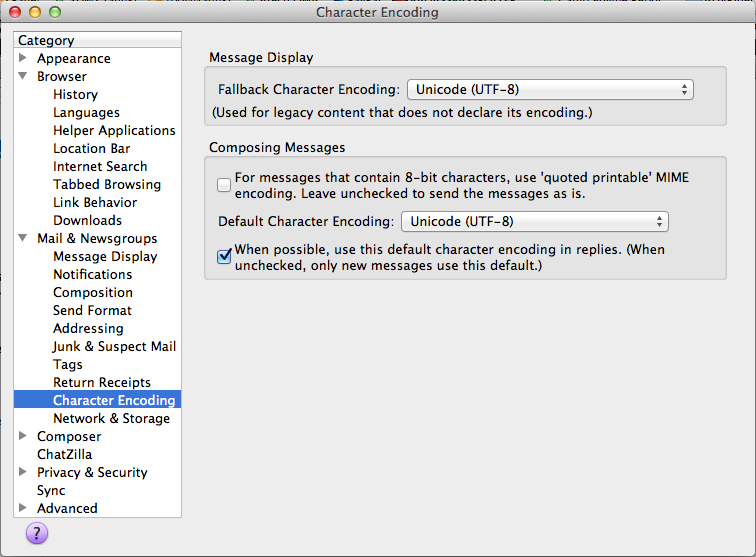Collapse the Mail & Newsgroups category

click(23, 238)
